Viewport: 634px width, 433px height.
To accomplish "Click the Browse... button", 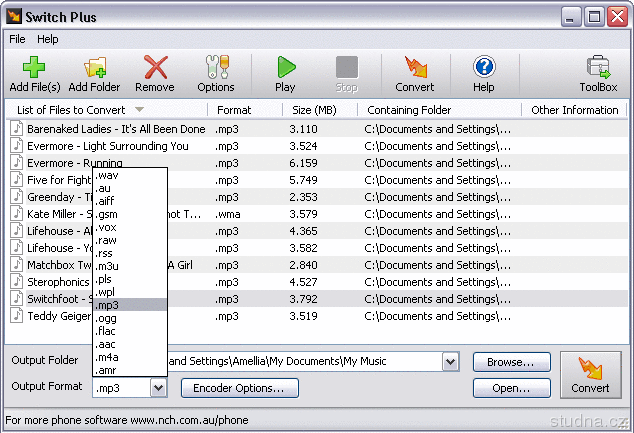I will point(511,362).
